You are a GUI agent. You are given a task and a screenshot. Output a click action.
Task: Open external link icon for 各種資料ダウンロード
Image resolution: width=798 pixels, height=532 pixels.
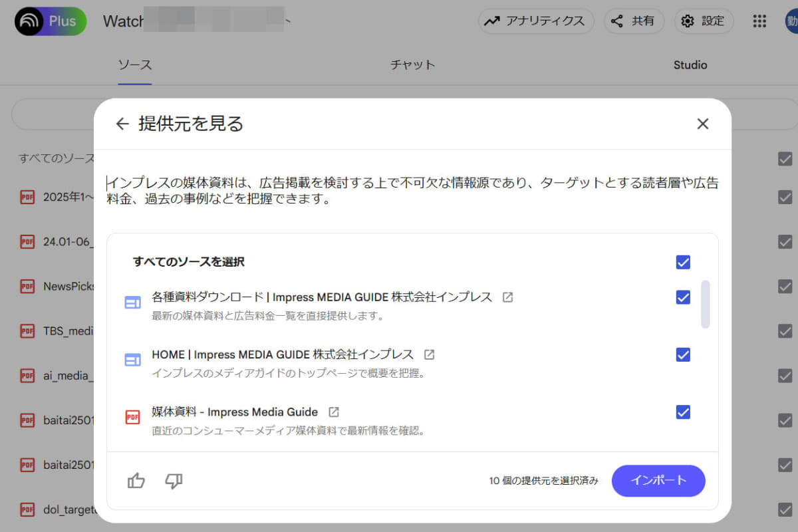tap(507, 297)
